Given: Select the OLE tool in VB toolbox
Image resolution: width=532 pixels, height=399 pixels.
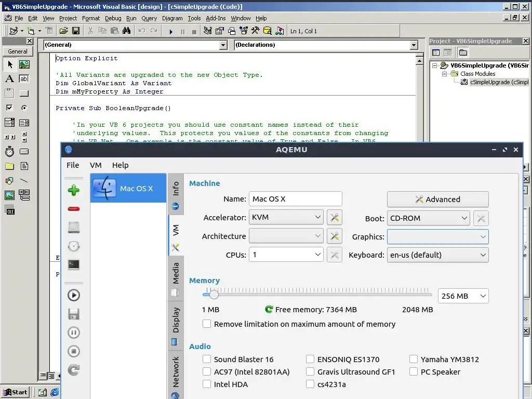Looking at the screenshot, I should [9, 210].
